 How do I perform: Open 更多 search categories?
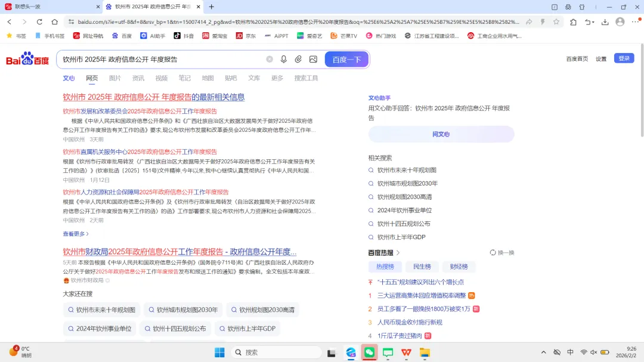pyautogui.click(x=277, y=78)
